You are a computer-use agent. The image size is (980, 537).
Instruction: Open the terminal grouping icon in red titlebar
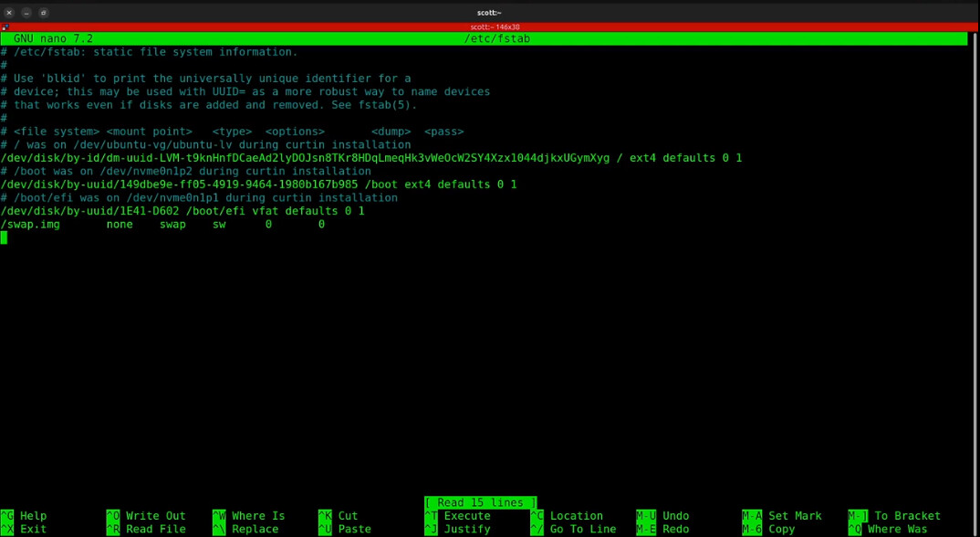click(x=5, y=27)
